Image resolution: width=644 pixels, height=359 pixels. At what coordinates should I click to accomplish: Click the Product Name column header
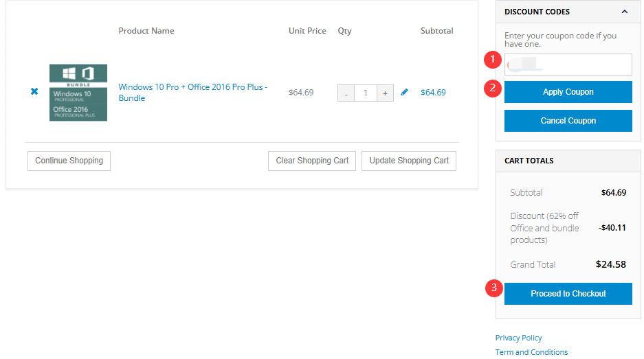(146, 31)
